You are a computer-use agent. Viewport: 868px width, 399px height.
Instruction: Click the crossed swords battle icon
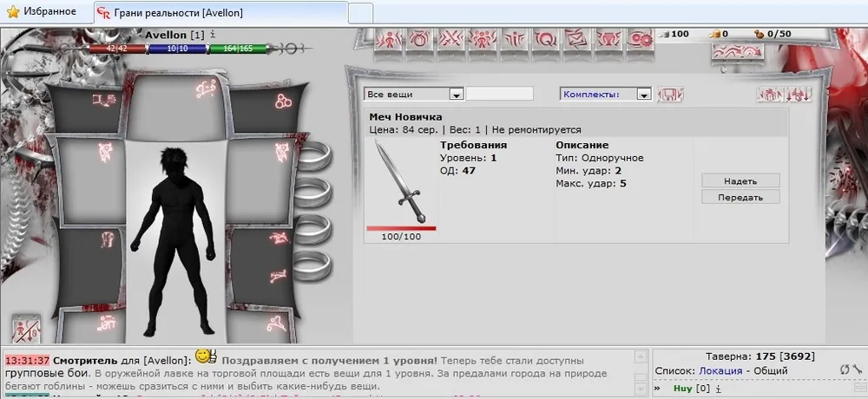[450, 39]
